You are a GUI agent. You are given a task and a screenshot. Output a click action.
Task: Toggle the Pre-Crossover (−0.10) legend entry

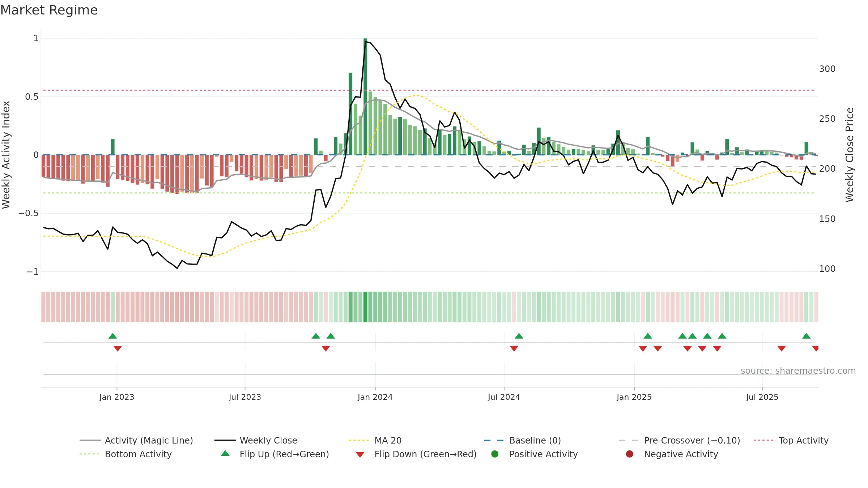[679, 440]
